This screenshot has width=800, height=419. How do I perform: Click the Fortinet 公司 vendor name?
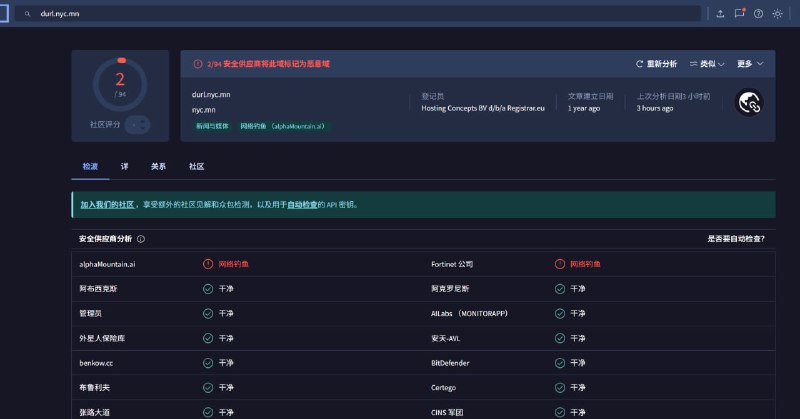(x=452, y=264)
